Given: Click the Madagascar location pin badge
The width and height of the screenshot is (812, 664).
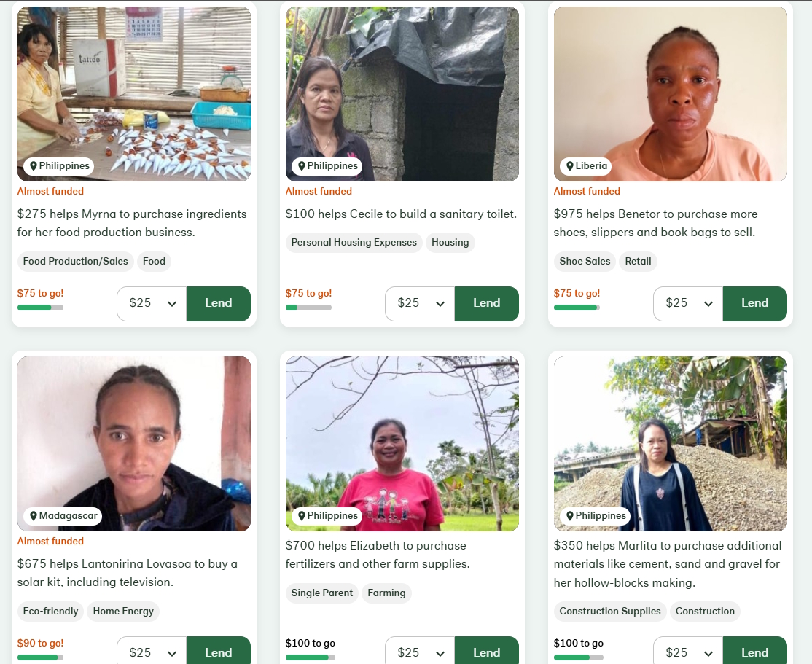Looking at the screenshot, I should [x=63, y=516].
